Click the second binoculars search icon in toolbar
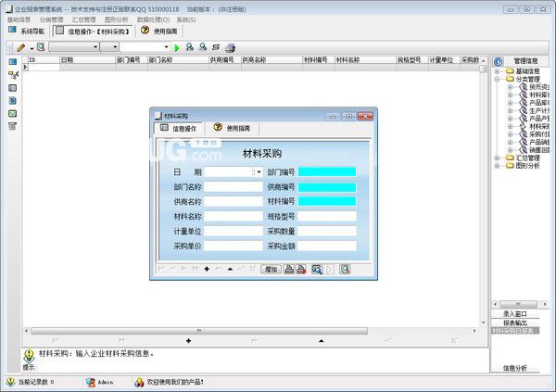Viewport: 556px width, 392px height. coord(203,47)
